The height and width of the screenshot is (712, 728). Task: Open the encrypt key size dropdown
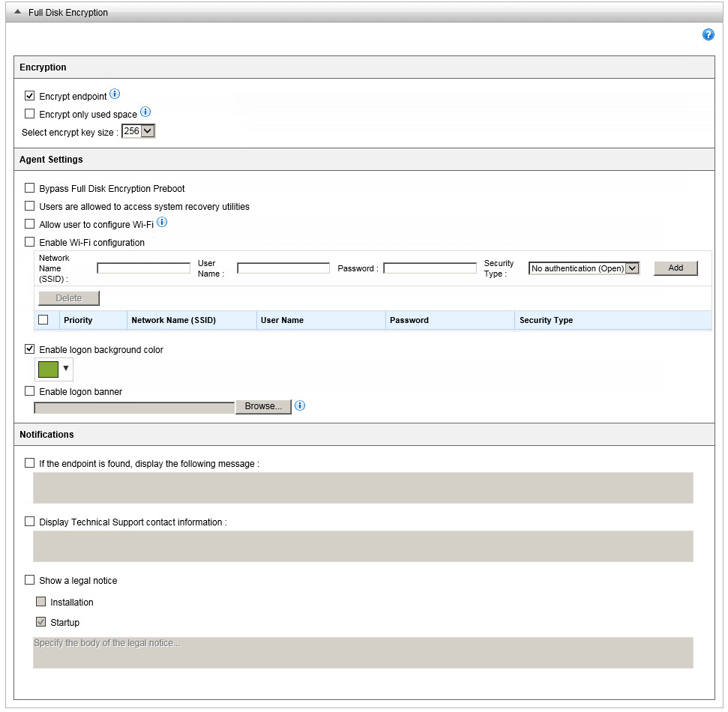coord(139,132)
